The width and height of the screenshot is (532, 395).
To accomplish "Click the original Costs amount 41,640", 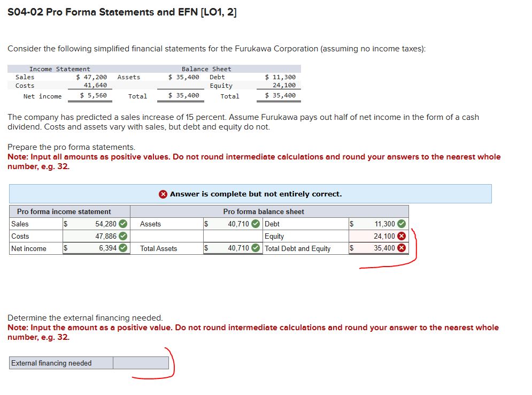I will pos(95,85).
